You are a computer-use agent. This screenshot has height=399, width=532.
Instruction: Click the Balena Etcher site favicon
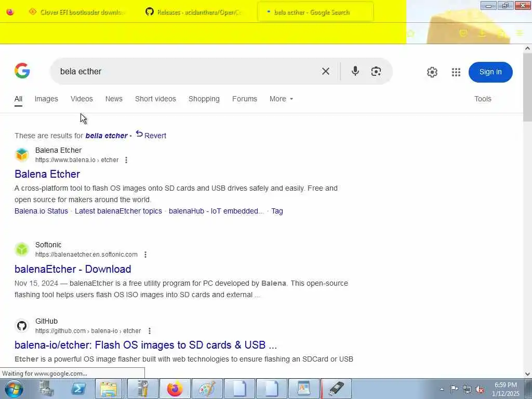pos(22,155)
